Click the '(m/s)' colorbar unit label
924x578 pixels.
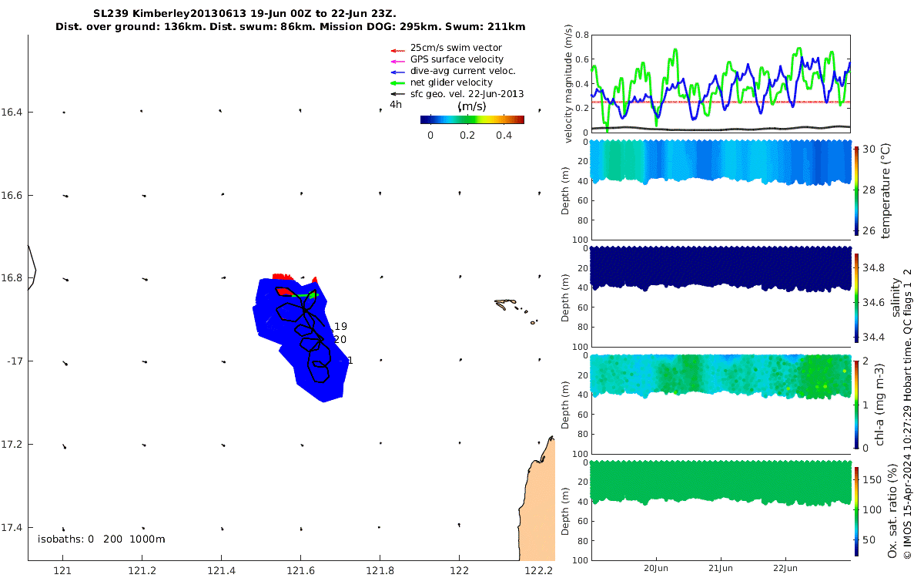tap(470, 106)
